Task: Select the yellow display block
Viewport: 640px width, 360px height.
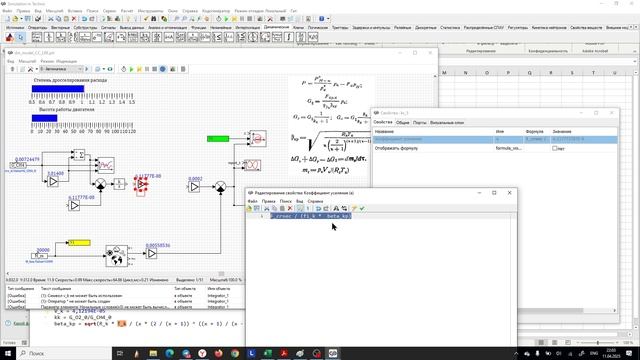Action: point(79,243)
